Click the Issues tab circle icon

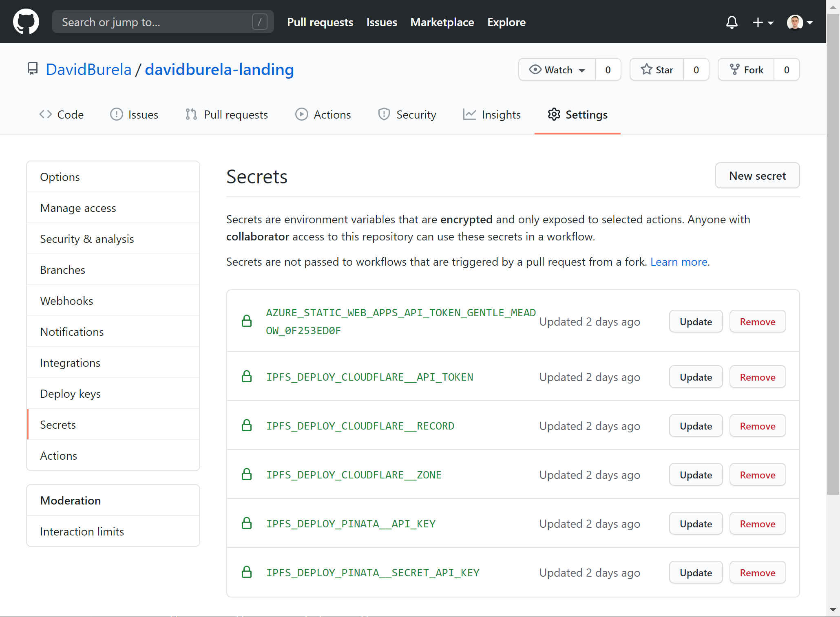(x=116, y=115)
